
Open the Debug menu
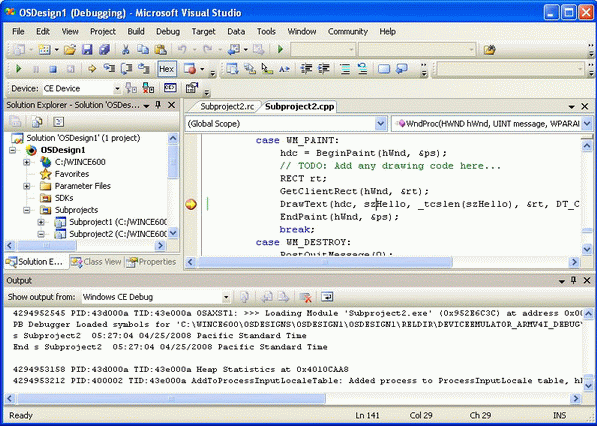coord(168,32)
